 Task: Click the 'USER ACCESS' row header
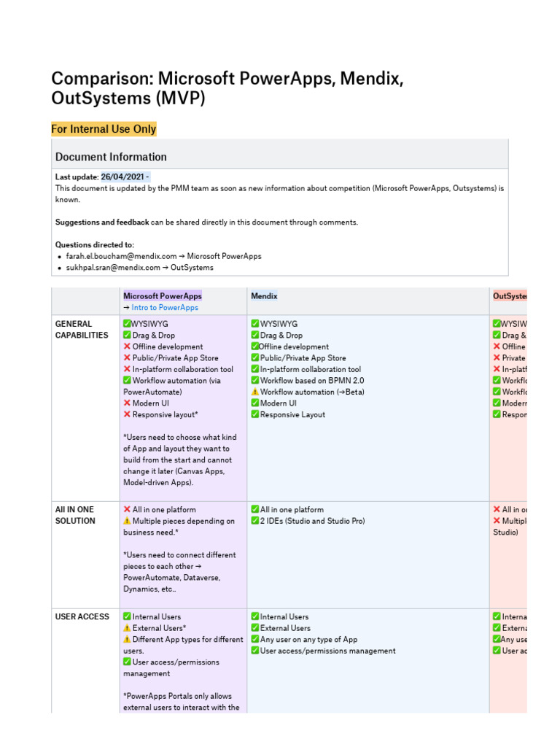(82, 616)
